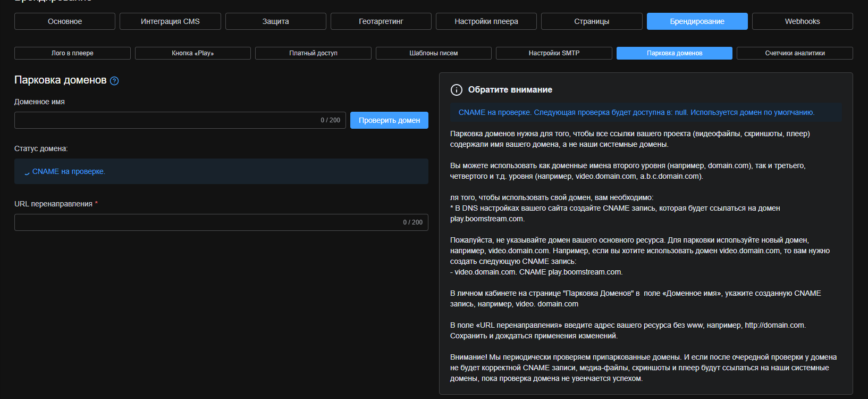Select the Шаблоны писем sub-tab
The image size is (868, 399).
[x=434, y=53]
